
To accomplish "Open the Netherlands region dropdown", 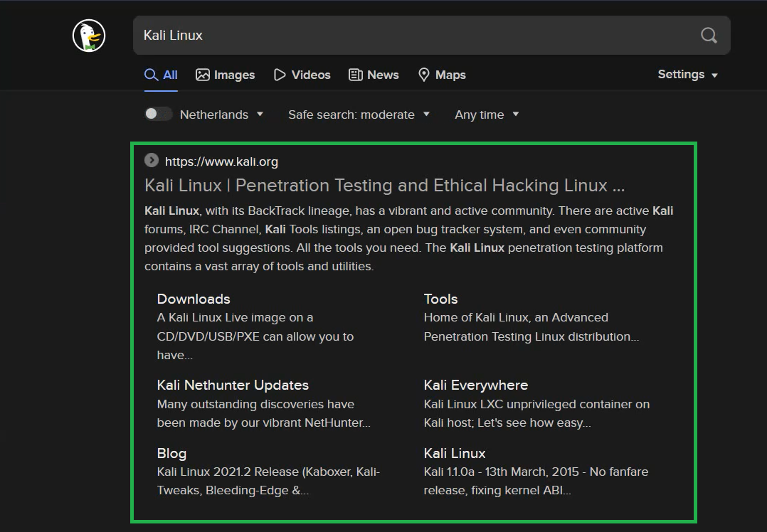I will pos(222,114).
